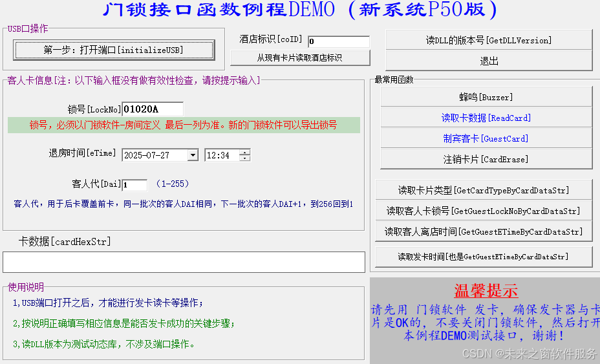Image resolution: width=600 pixels, height=364 pixels.
Task: Click the LockNo input field showing 01020A
Action: [x=153, y=109]
